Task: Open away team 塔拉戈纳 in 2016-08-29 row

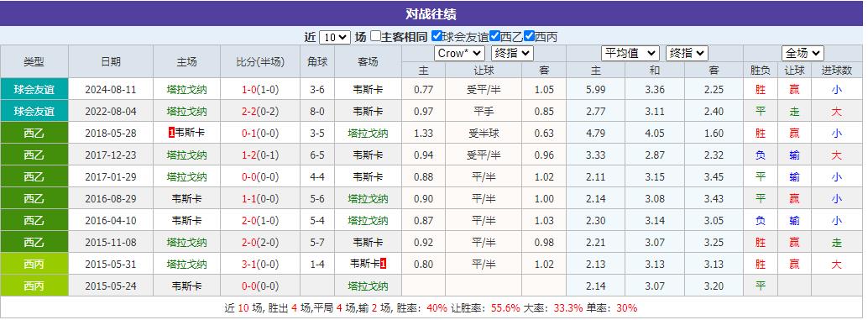Action: pos(369,199)
